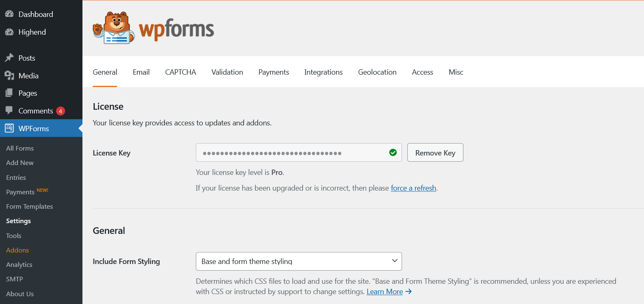Follow the Learn More link
Image resolution: width=644 pixels, height=304 pixels.
click(385, 292)
